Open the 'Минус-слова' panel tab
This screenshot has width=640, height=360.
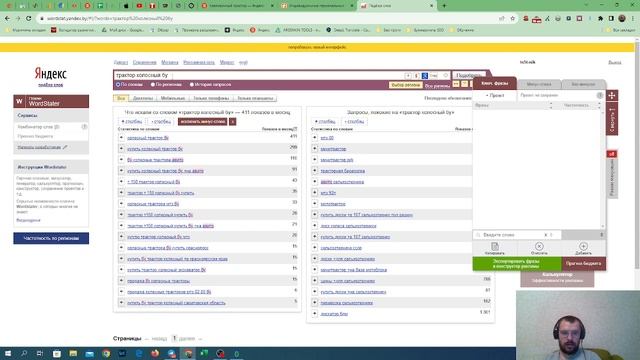(x=539, y=84)
